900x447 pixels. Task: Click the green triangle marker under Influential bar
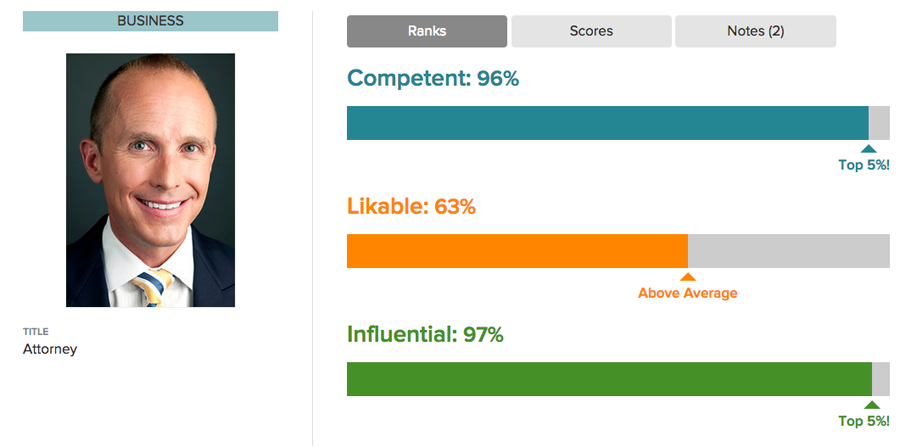pyautogui.click(x=872, y=405)
